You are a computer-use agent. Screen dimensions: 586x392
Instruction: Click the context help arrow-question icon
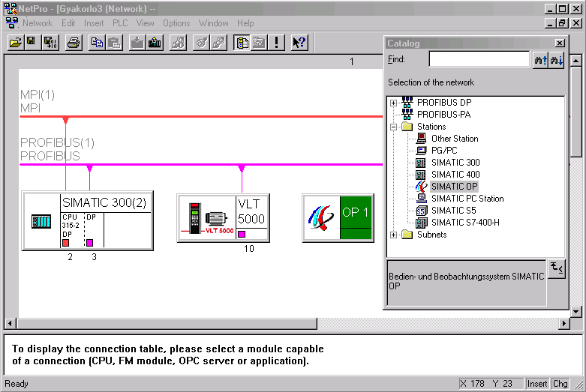pos(299,42)
